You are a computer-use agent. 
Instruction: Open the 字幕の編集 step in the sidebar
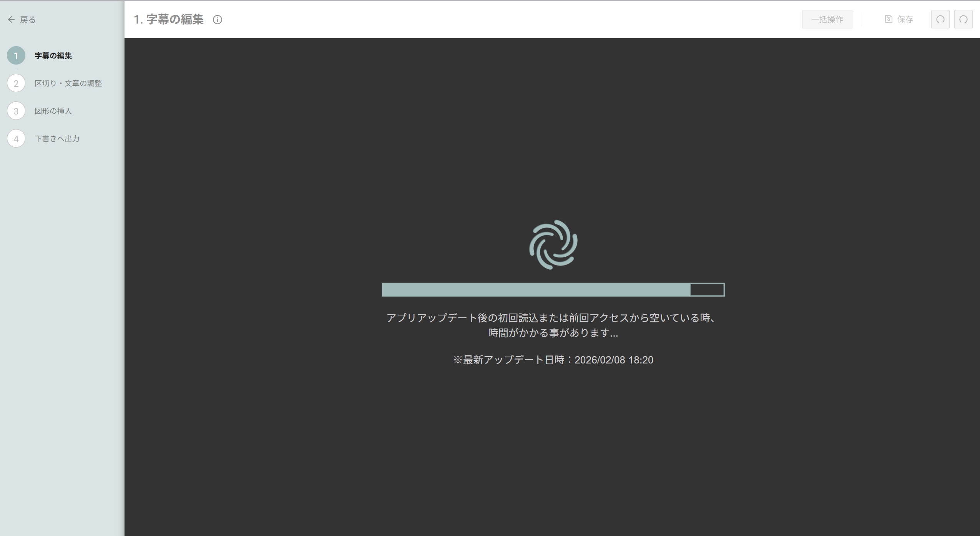[53, 56]
